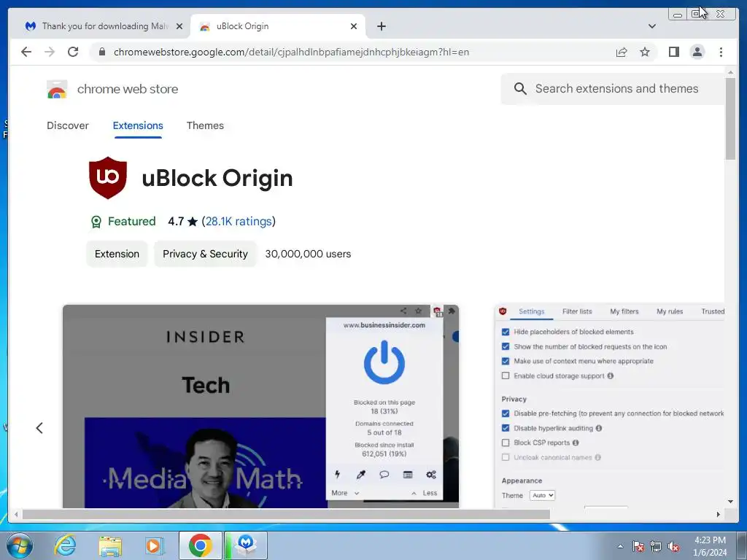The height and width of the screenshot is (560, 747).
Task: Click the 30,000,000 users text
Action: pos(308,254)
